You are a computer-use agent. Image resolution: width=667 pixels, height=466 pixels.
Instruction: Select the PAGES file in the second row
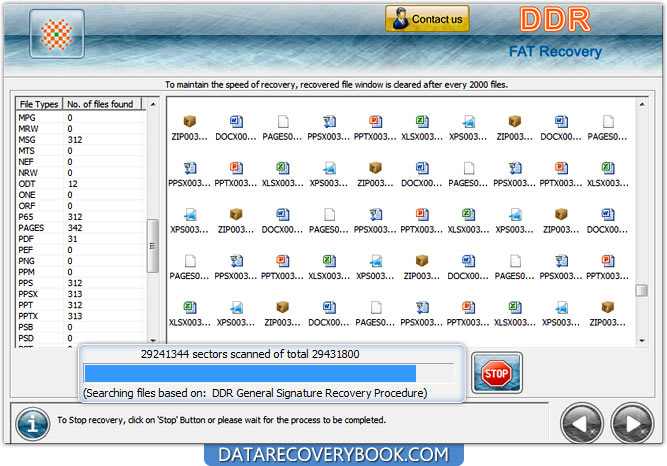pos(468,174)
